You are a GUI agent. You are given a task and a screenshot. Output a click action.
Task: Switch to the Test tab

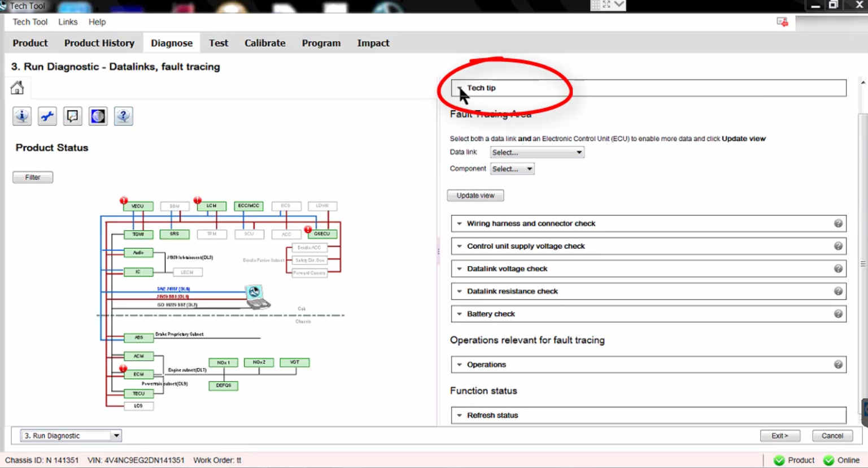219,43
